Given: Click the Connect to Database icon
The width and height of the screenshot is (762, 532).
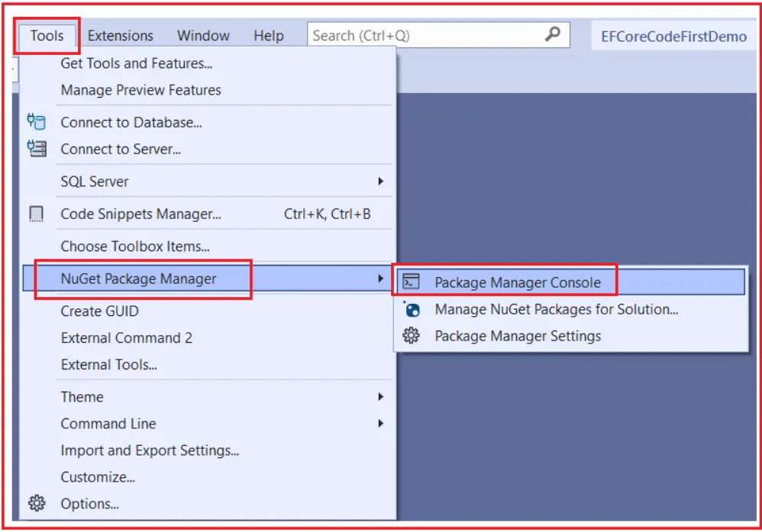Looking at the screenshot, I should (x=37, y=121).
